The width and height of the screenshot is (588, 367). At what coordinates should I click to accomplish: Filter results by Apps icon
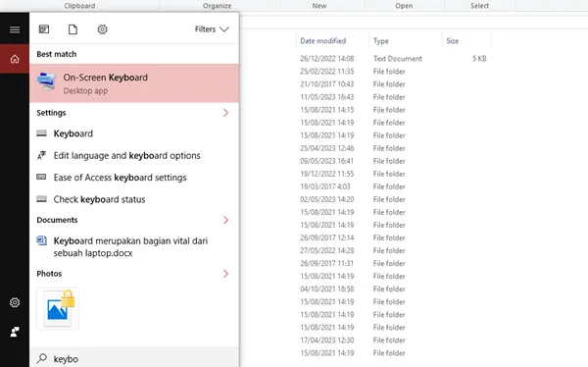[44, 29]
